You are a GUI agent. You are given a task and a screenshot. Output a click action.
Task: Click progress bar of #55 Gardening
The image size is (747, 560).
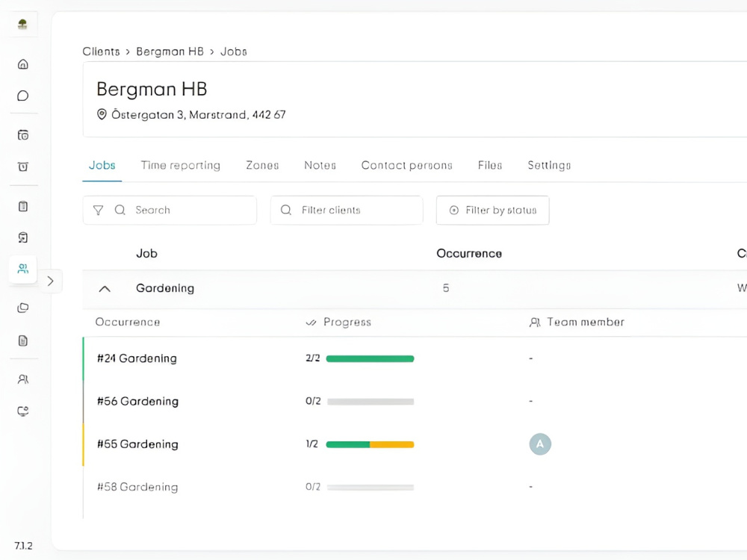click(x=371, y=444)
